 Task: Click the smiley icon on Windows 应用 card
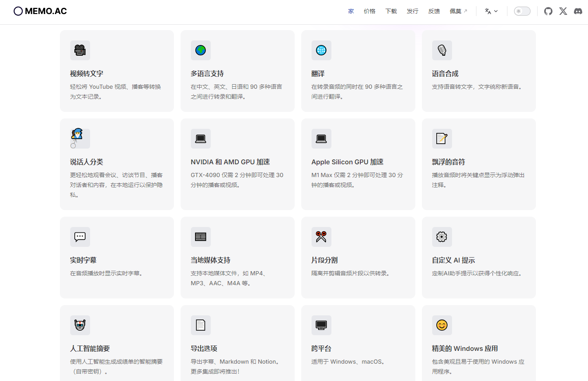442,325
